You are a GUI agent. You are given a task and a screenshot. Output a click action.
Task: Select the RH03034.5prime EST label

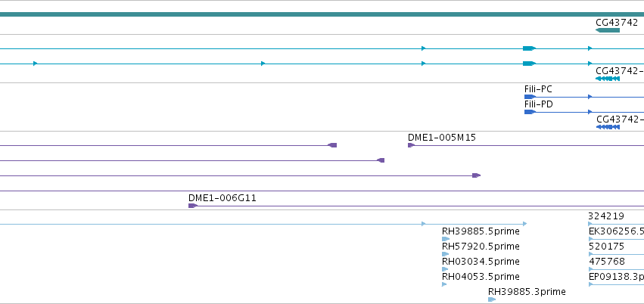click(481, 262)
